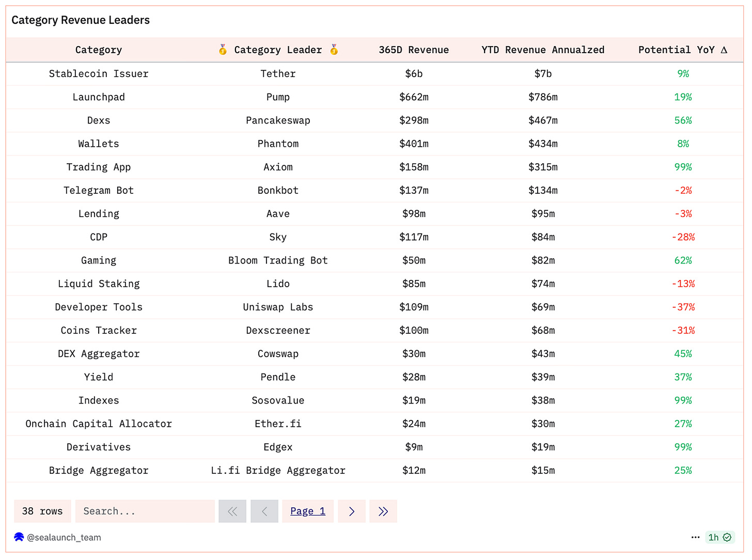Click the $662m revenue value
752x560 pixels.
[x=414, y=97]
